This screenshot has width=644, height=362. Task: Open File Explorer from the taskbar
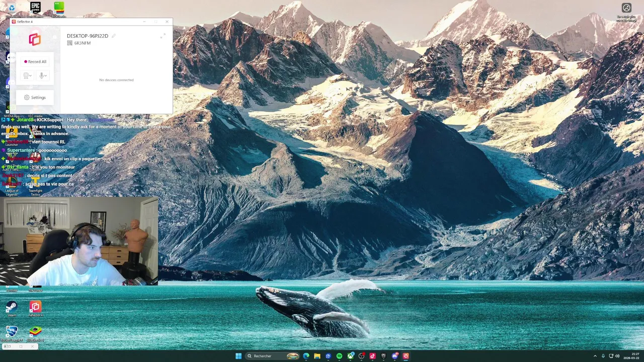[x=317, y=356]
